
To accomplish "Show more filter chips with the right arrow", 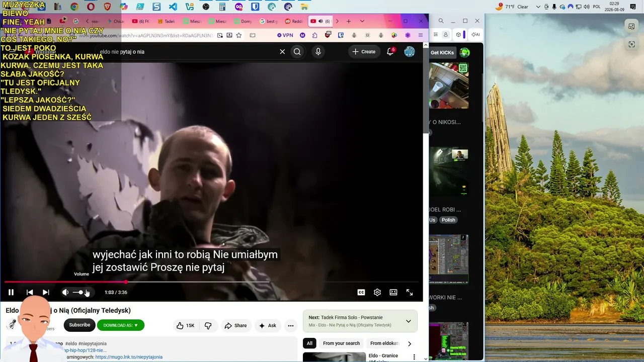I will [410, 344].
